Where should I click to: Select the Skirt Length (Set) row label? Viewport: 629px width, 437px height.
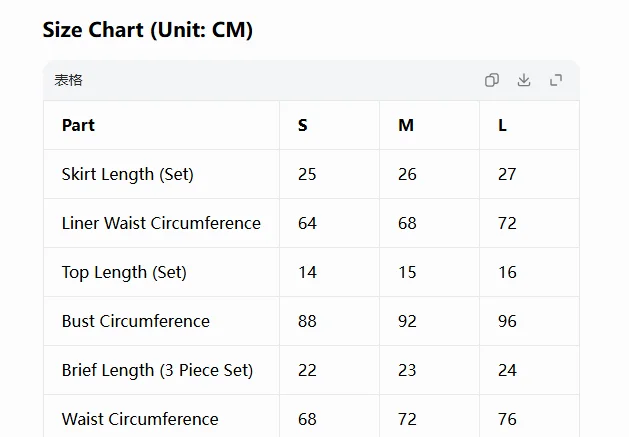pyautogui.click(x=128, y=175)
